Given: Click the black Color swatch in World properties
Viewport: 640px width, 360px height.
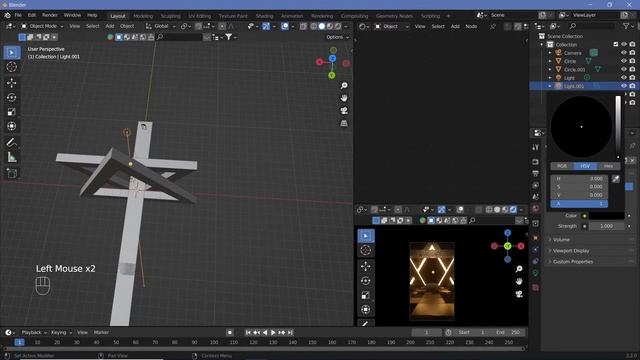Looking at the screenshot, I should tap(607, 216).
